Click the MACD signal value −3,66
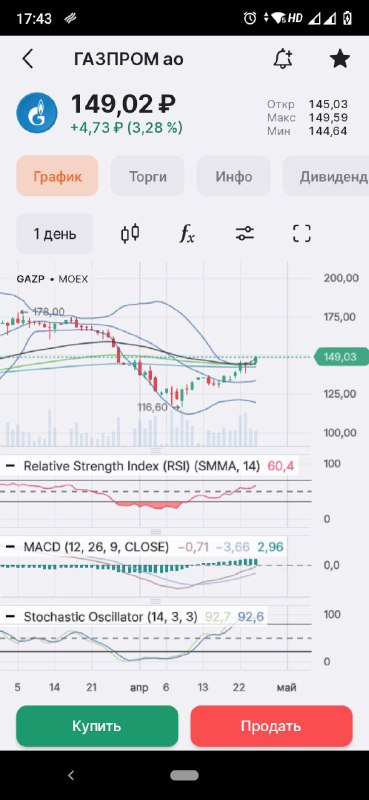Viewport: 369px width, 800px height. (x=233, y=547)
